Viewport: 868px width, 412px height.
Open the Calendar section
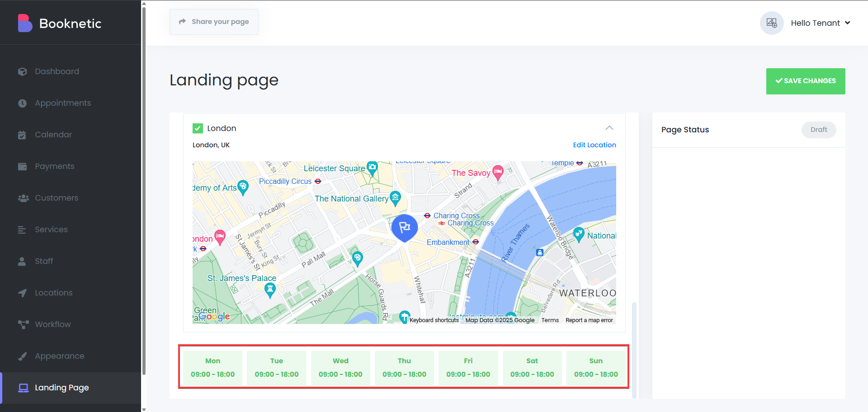pos(71,135)
